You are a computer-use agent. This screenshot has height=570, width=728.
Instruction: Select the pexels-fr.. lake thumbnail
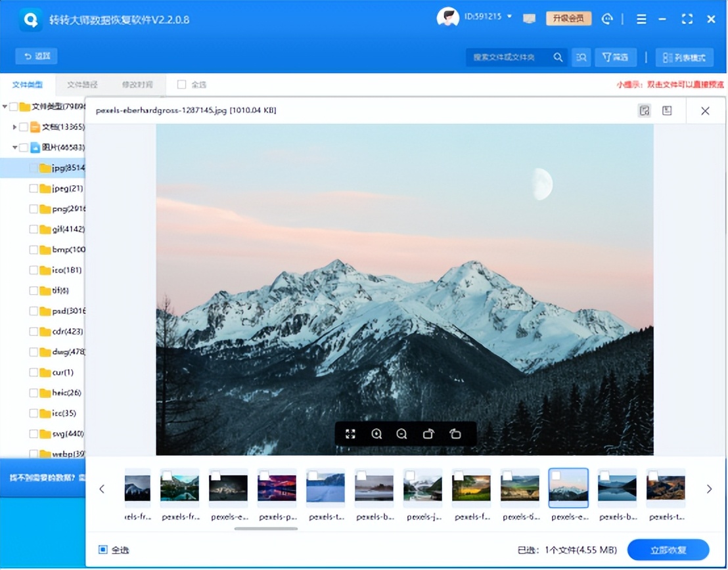pyautogui.click(x=179, y=487)
